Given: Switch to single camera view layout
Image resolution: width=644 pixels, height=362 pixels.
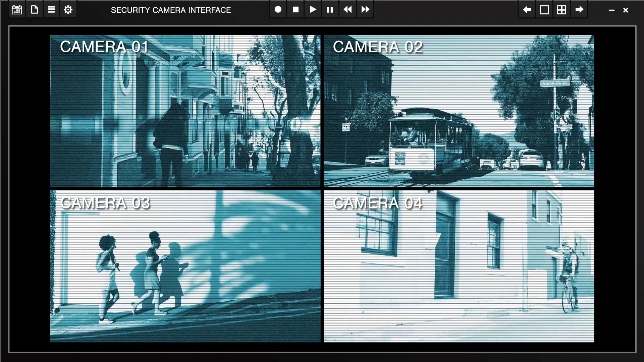Looking at the screenshot, I should (x=544, y=10).
